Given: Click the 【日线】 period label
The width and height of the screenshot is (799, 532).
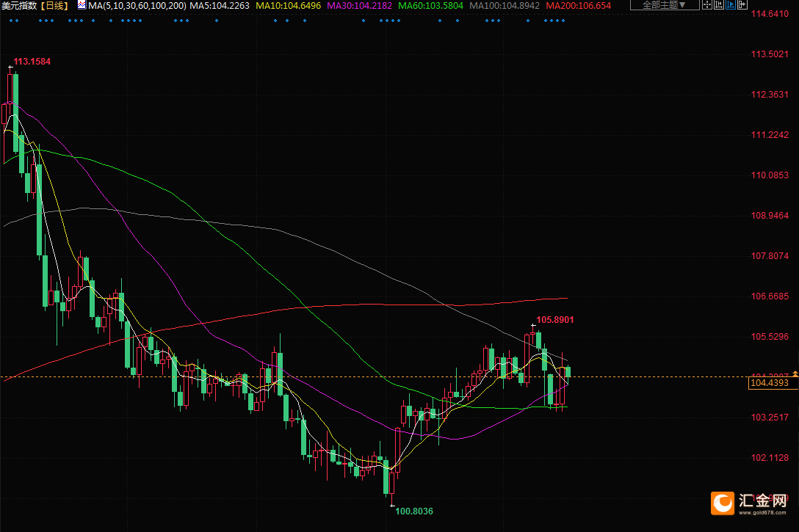Looking at the screenshot, I should coord(54,6).
